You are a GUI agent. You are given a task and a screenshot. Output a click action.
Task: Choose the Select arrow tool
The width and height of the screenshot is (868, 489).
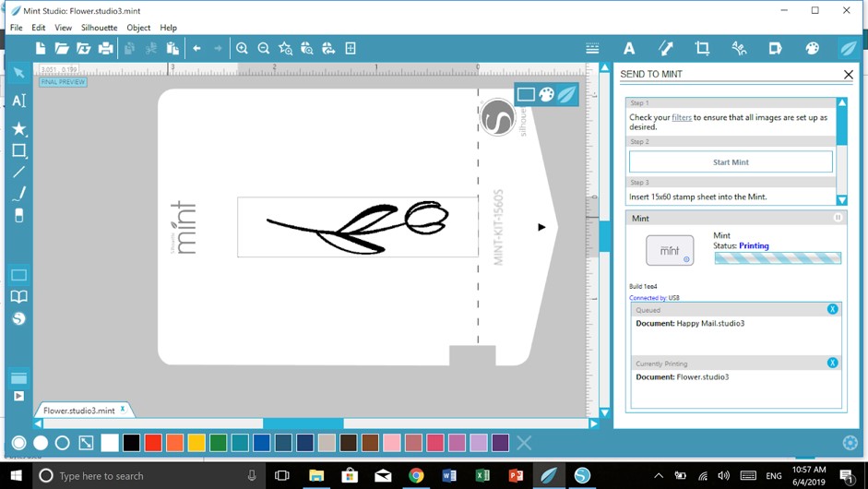click(18, 73)
